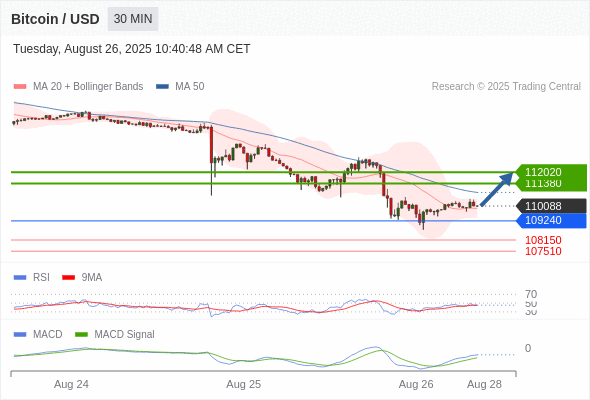Click the blue RSI legend marker
The height and width of the screenshot is (400, 590).
[20, 278]
